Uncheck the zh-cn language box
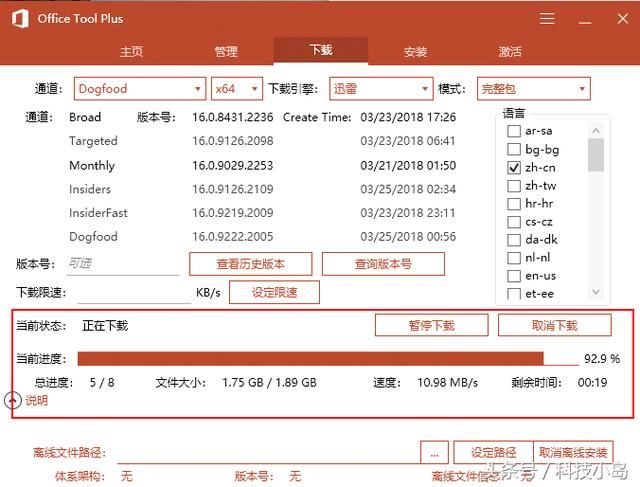Screen dimensions: 640x487 point(513,167)
